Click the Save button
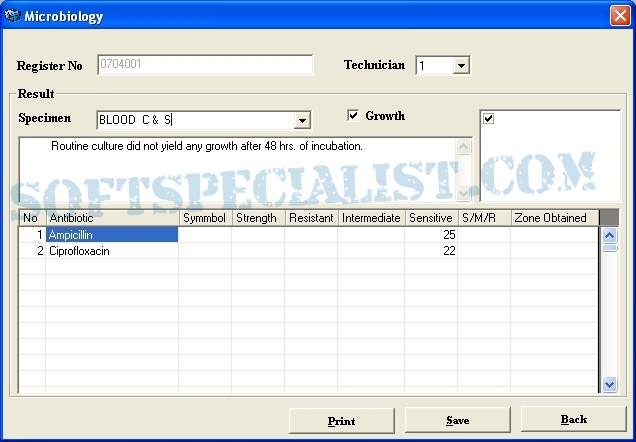The image size is (636, 442). point(457,421)
